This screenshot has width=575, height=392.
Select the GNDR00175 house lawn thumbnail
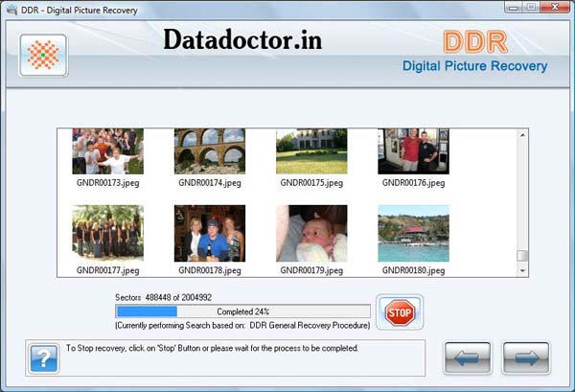pyautogui.click(x=311, y=151)
